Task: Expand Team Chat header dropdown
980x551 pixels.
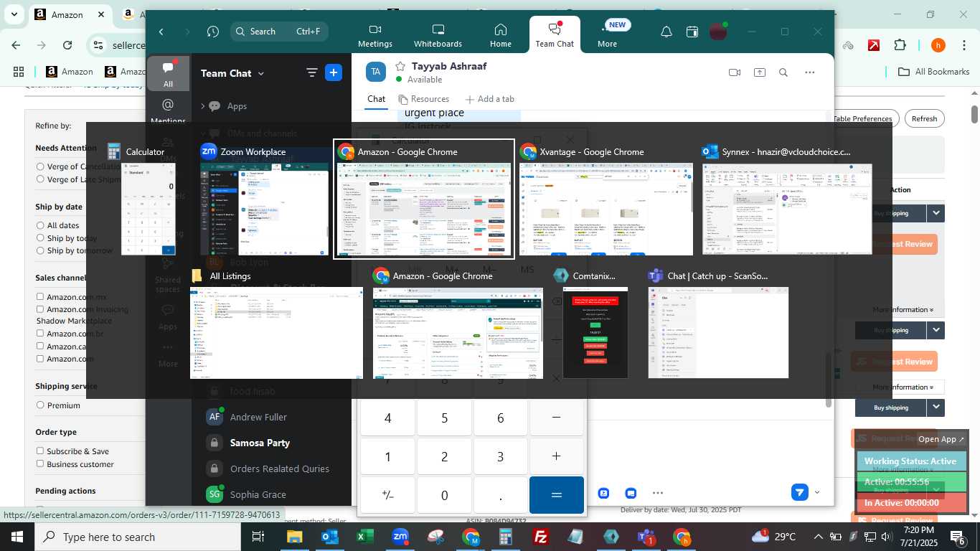Action: pyautogui.click(x=261, y=73)
